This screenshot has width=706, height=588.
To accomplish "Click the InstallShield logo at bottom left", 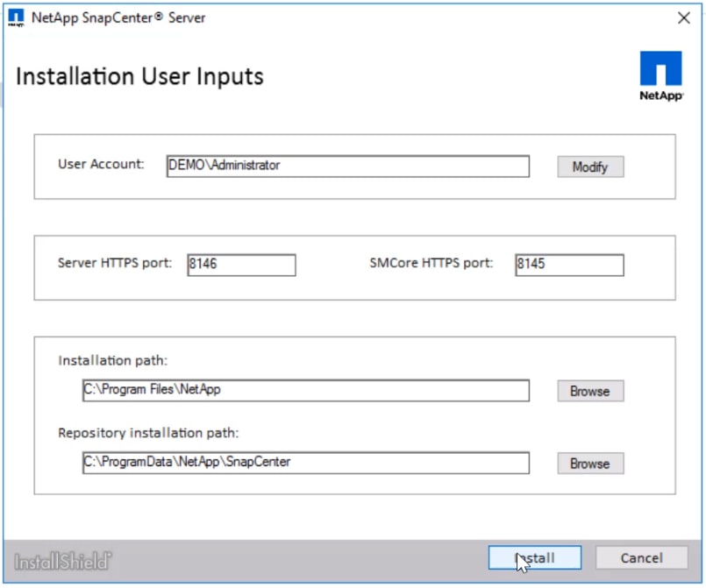I will click(x=63, y=560).
